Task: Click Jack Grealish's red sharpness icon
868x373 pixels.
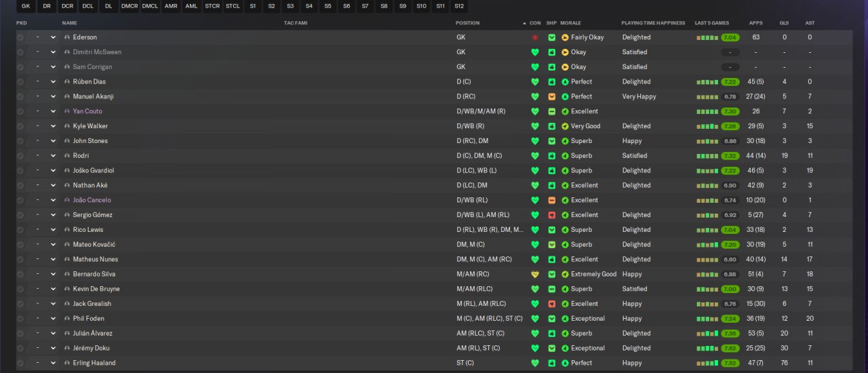Action: click(552, 304)
